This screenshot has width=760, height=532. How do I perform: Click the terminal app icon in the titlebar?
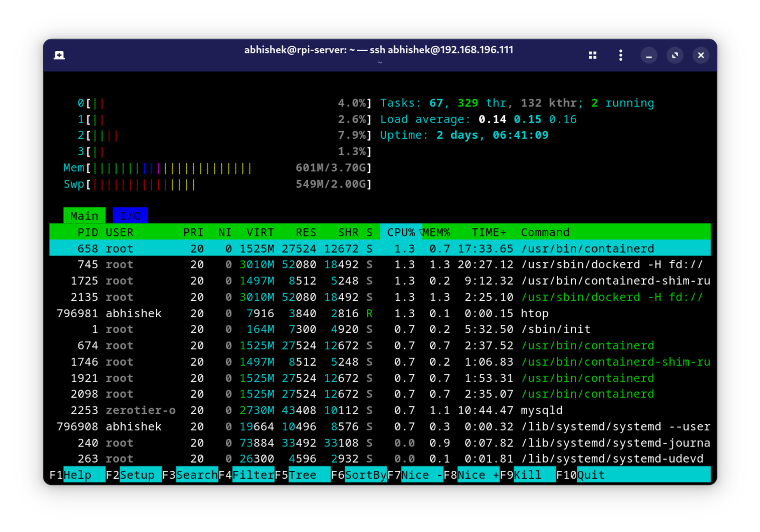tap(59, 55)
